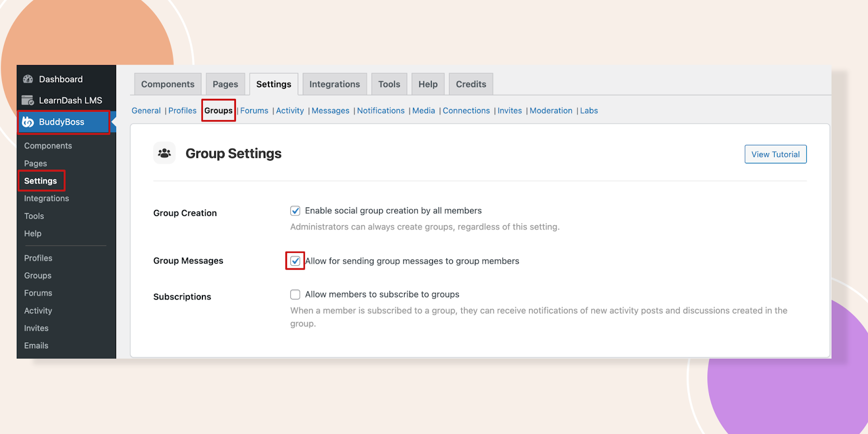The width and height of the screenshot is (868, 434).
Task: Enable members to subscribe to groups
Action: [x=295, y=295]
